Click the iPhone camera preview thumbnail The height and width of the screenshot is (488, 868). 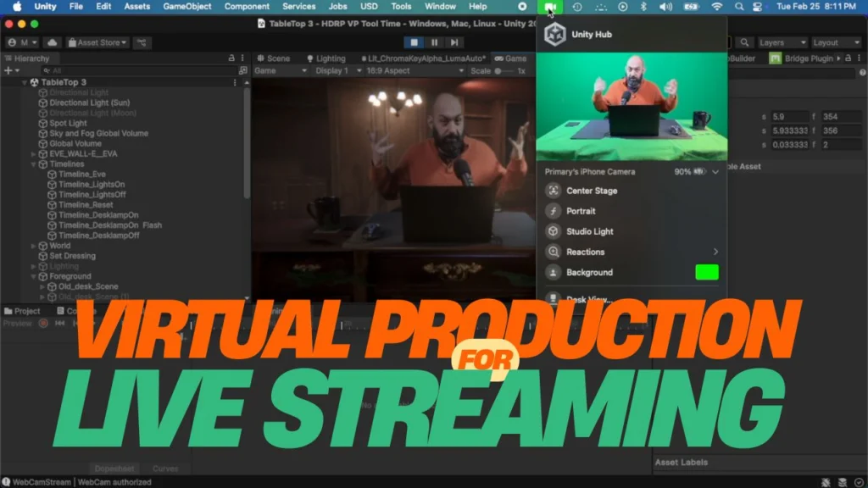(x=632, y=106)
